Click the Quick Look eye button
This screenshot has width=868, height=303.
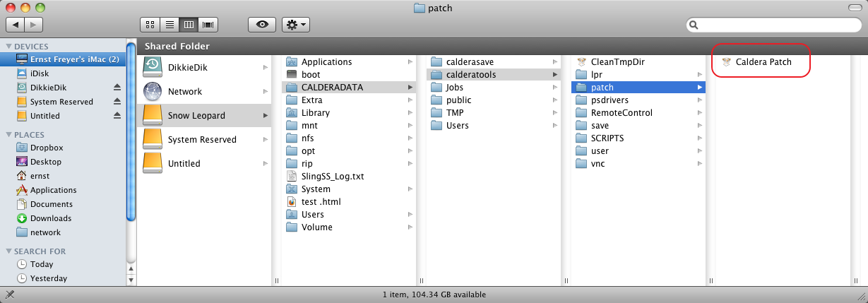click(262, 24)
